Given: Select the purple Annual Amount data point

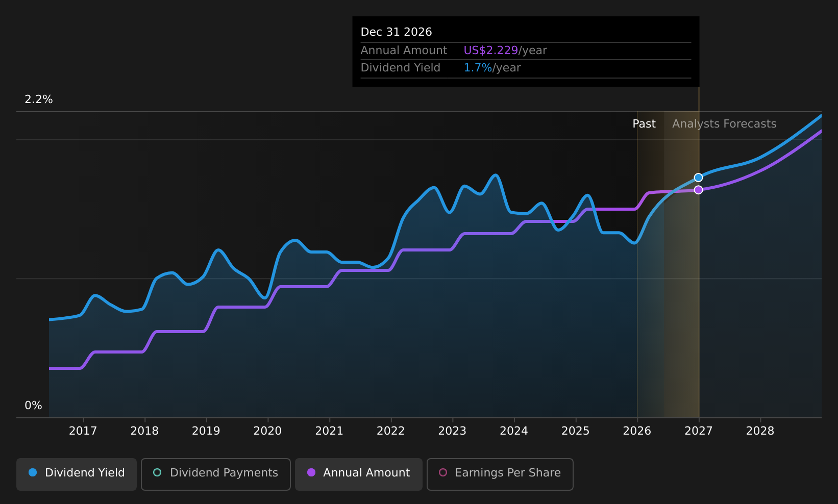Looking at the screenshot, I should pos(698,190).
